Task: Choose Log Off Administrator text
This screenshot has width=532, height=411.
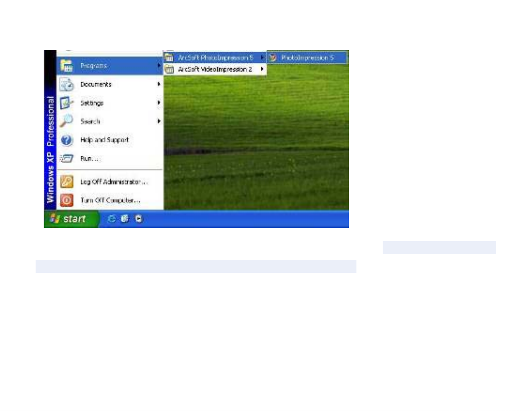Action: point(114,182)
